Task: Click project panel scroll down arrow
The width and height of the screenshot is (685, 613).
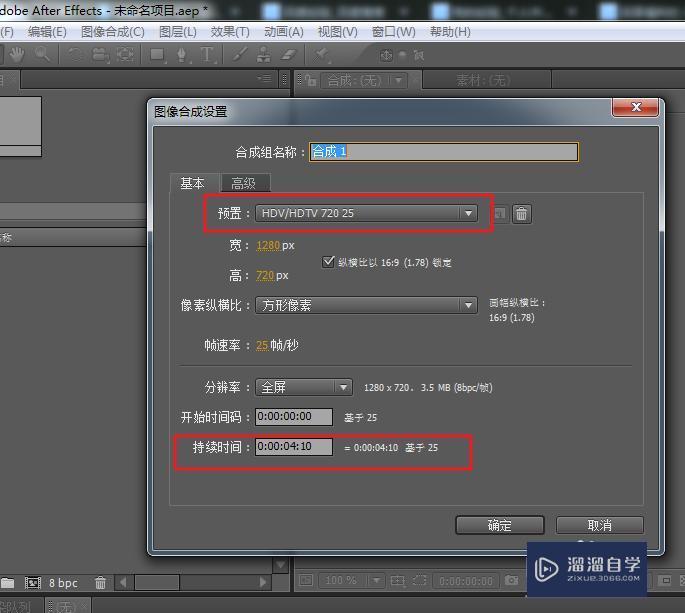Action: coord(280,565)
